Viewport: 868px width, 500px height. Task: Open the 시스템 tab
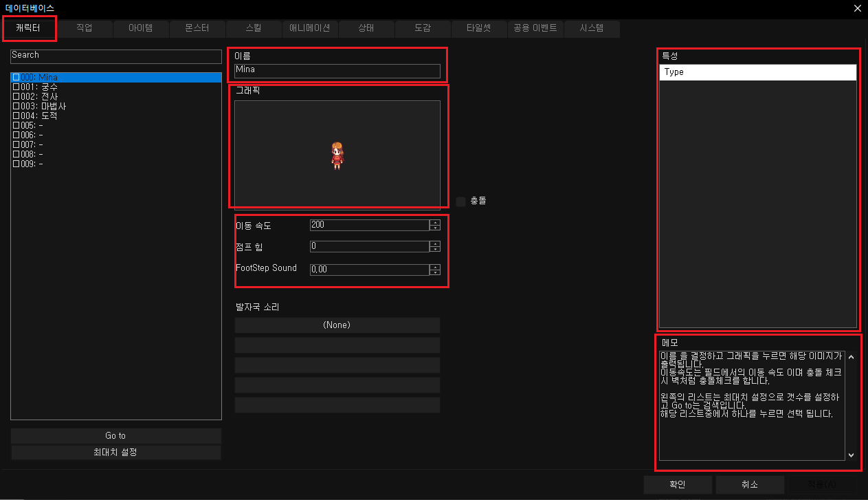click(x=591, y=28)
